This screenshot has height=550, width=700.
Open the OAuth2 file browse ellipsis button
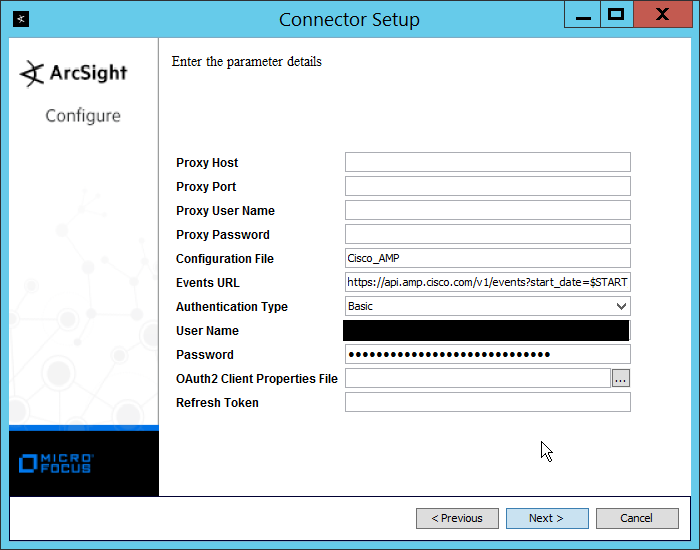pos(621,378)
